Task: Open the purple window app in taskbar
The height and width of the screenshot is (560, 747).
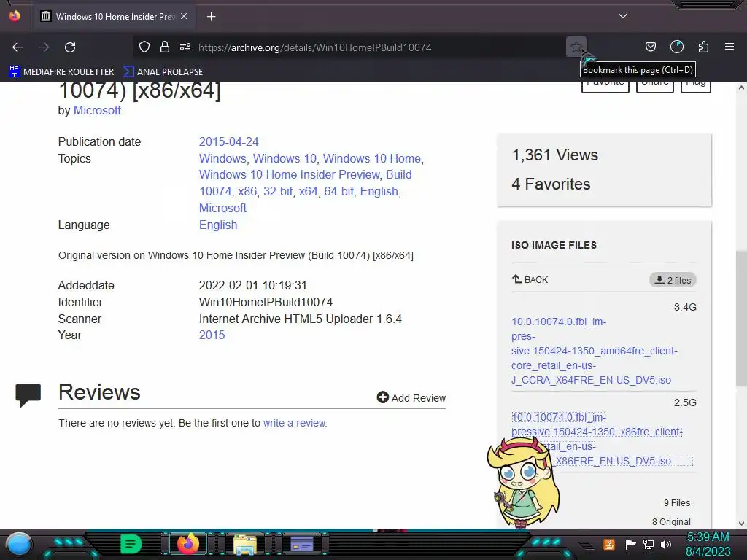Action: (x=301, y=544)
